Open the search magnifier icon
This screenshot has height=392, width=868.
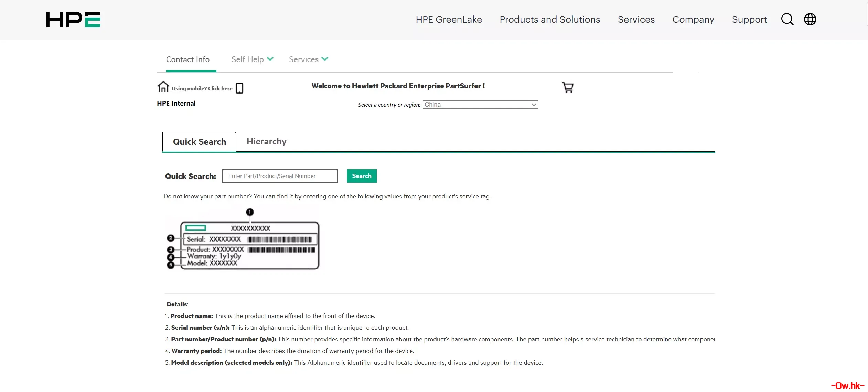[x=787, y=20]
